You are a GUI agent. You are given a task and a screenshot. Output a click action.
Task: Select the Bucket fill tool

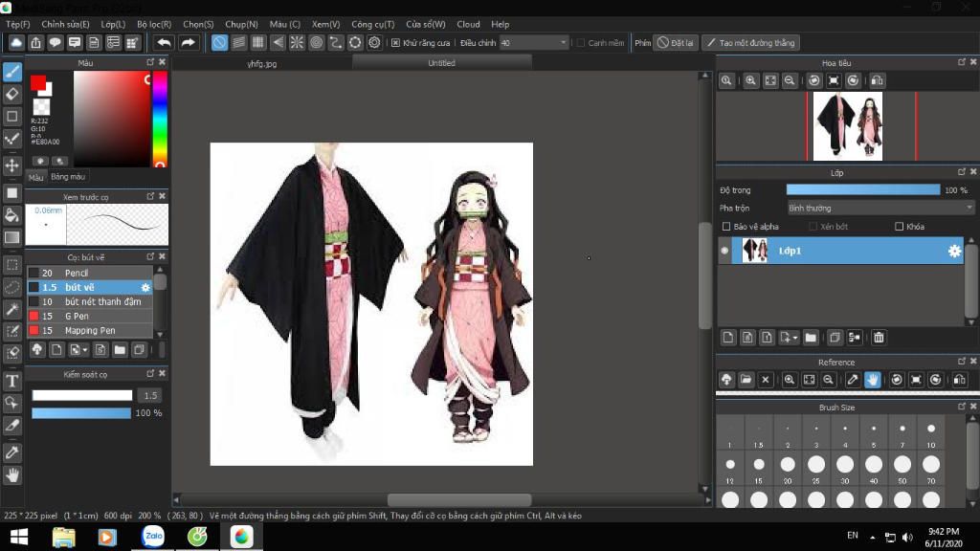pos(11,215)
